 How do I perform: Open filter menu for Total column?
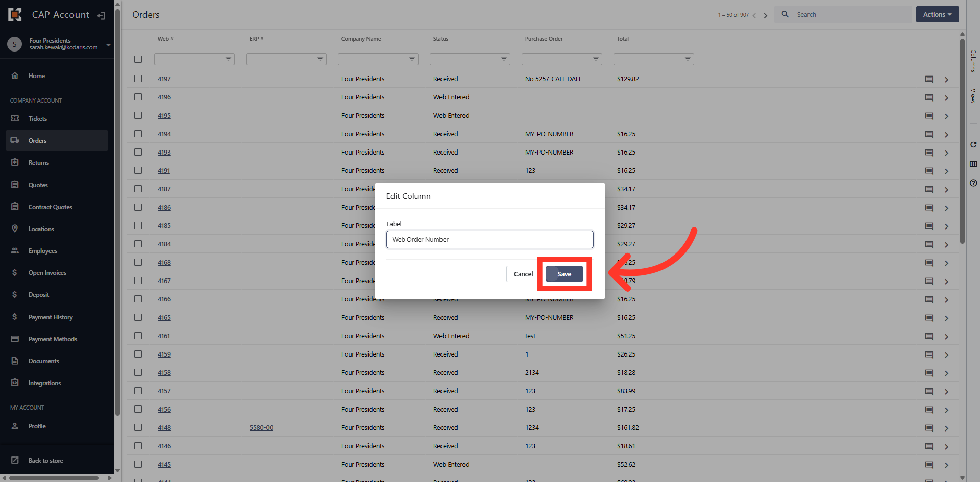click(x=688, y=59)
